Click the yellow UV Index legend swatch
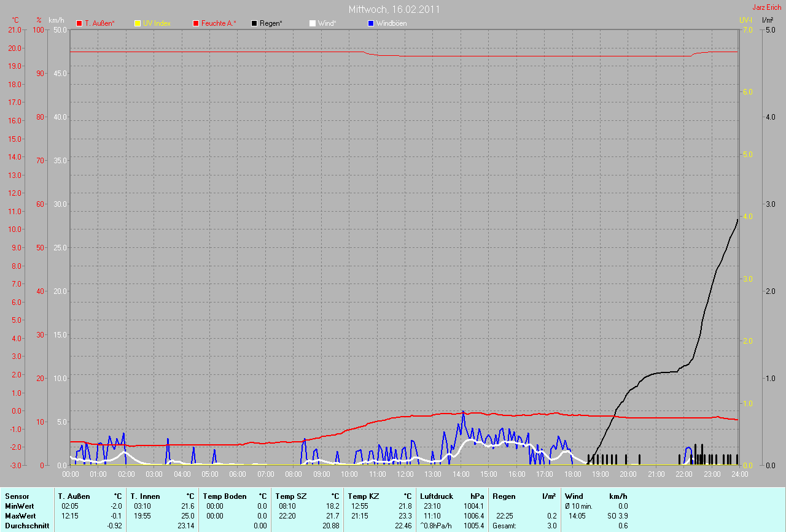The image size is (786, 532). click(137, 23)
